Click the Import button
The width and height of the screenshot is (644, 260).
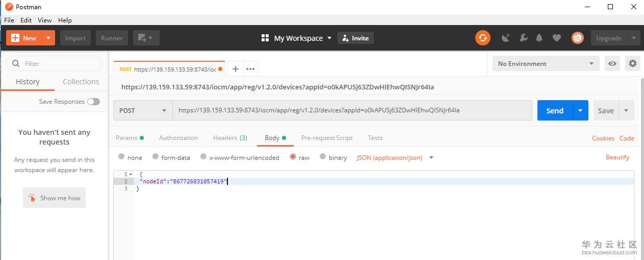75,38
